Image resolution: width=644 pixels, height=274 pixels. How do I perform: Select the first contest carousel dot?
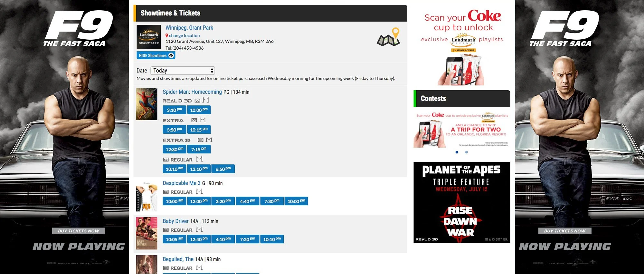coord(457,152)
